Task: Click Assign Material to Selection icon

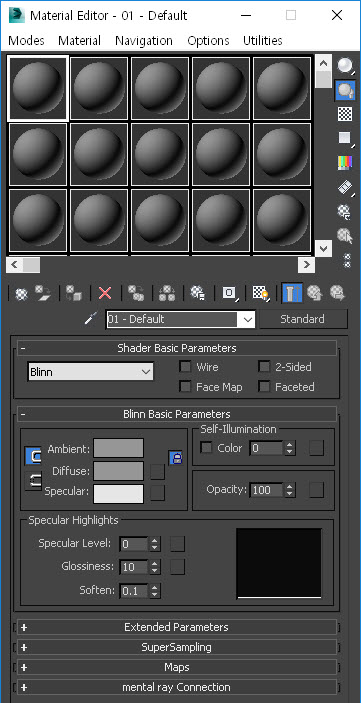Action: click(x=74, y=293)
